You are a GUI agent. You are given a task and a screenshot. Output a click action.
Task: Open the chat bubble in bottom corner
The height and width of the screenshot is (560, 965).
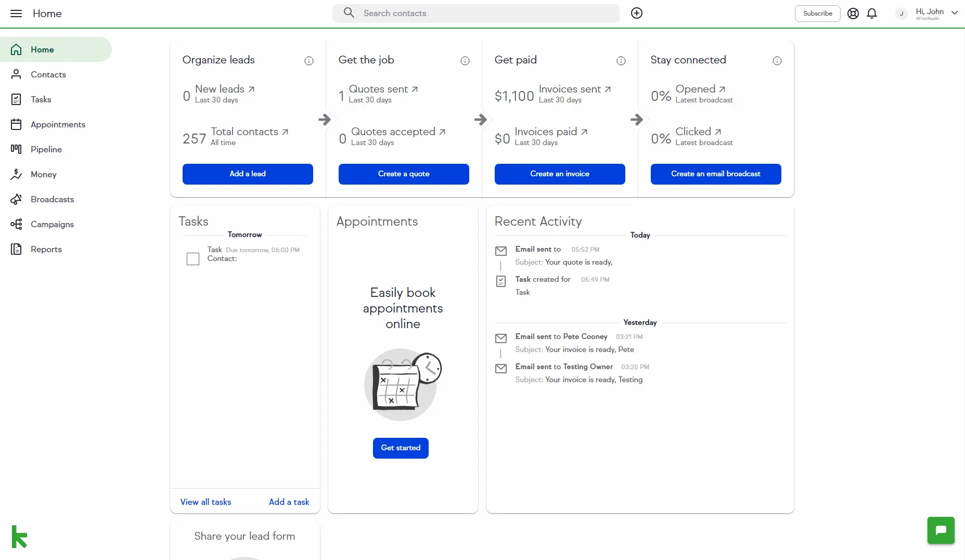coord(941,530)
